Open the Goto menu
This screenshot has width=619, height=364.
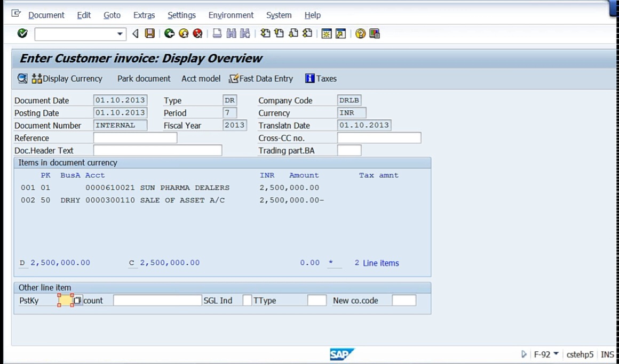click(x=112, y=15)
